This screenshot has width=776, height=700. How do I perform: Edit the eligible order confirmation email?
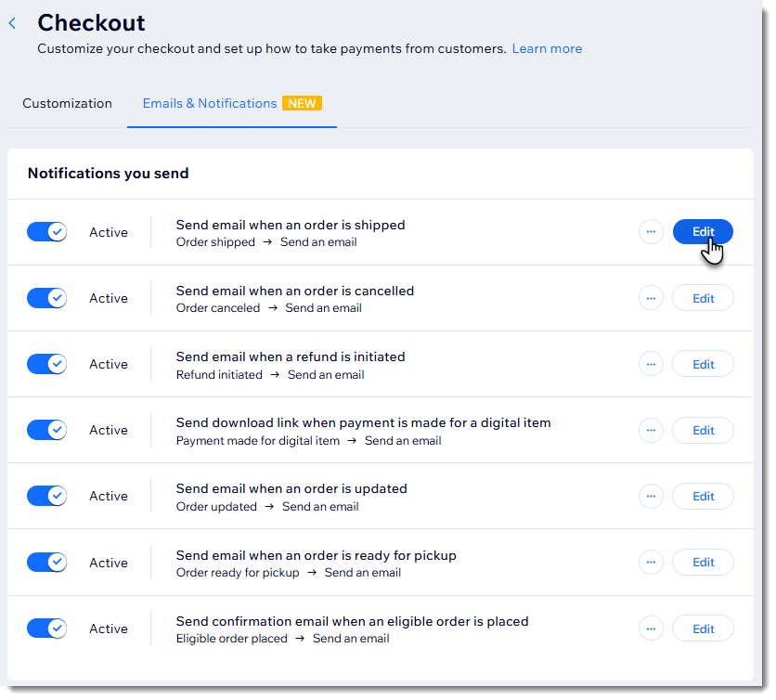(x=703, y=629)
